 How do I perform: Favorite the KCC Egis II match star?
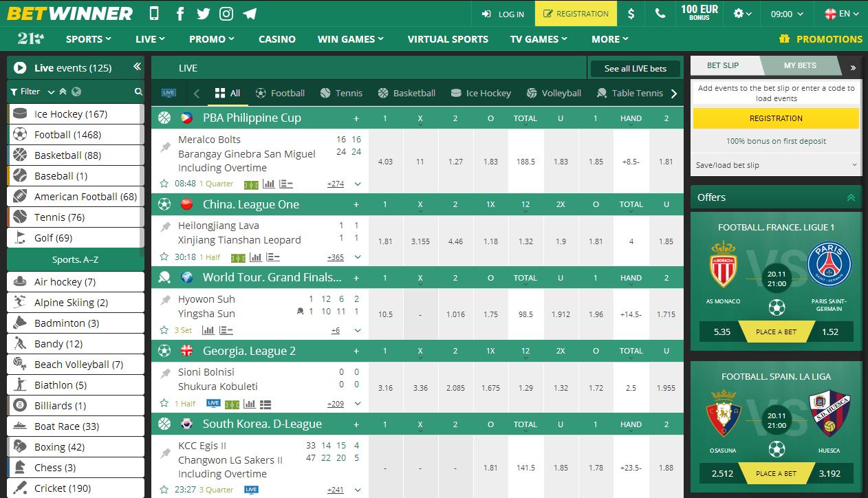164,490
